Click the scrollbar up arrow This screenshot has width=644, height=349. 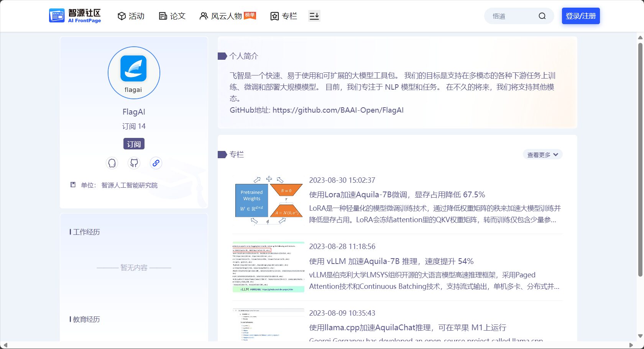tap(640, 38)
